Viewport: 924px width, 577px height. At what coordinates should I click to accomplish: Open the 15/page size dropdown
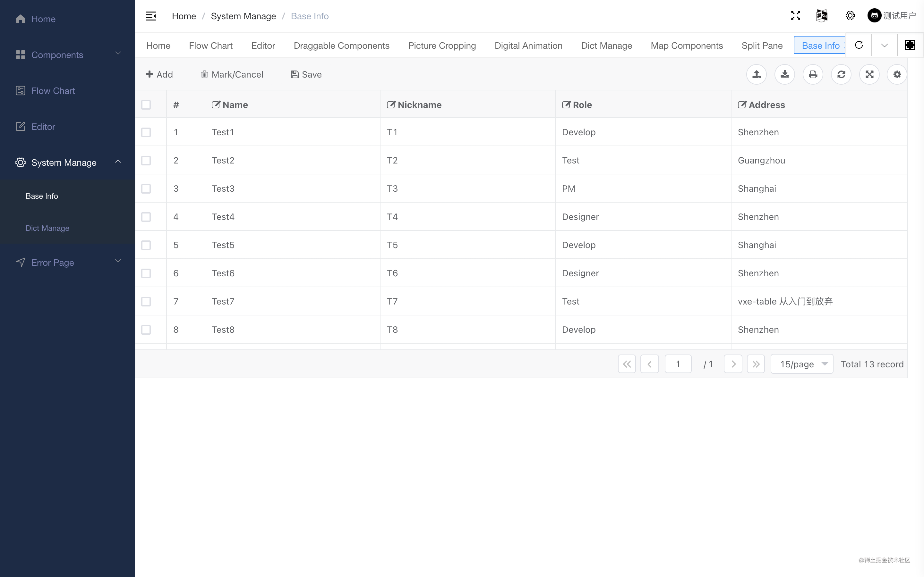(802, 364)
